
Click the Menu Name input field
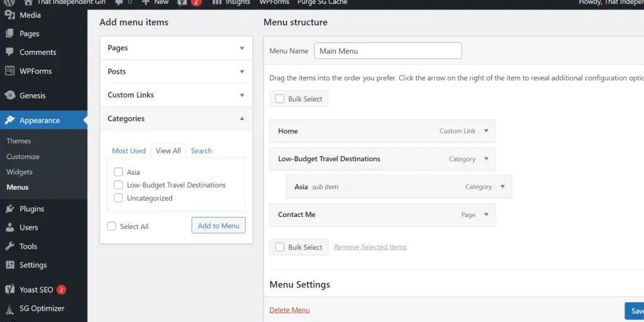point(388,51)
